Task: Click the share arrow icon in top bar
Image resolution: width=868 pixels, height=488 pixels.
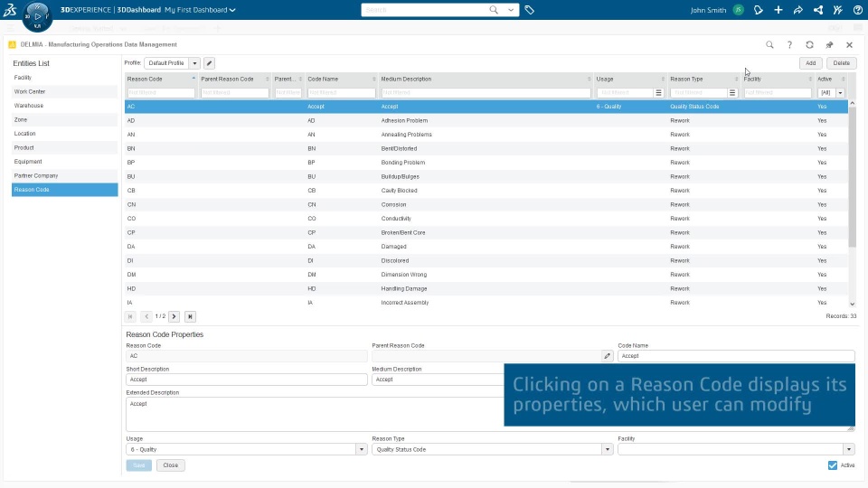Action: pyautogui.click(x=798, y=10)
